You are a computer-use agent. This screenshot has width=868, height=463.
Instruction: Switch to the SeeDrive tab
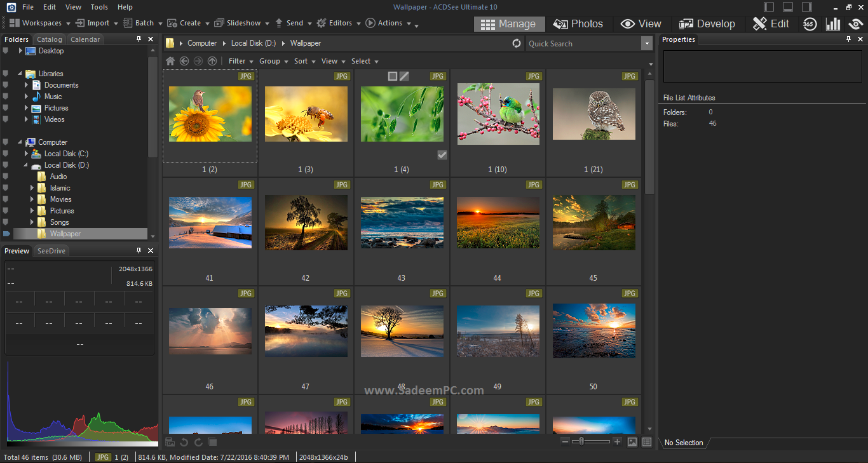(x=51, y=251)
